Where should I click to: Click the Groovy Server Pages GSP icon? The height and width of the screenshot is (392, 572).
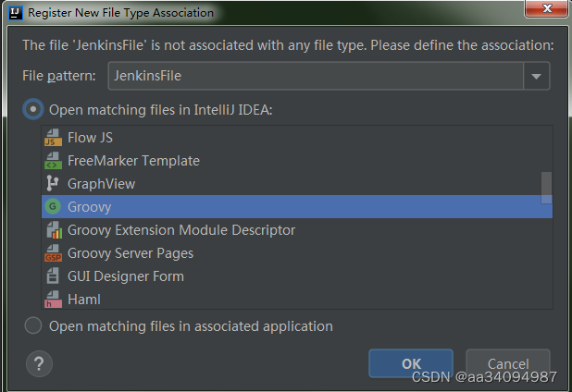53,253
